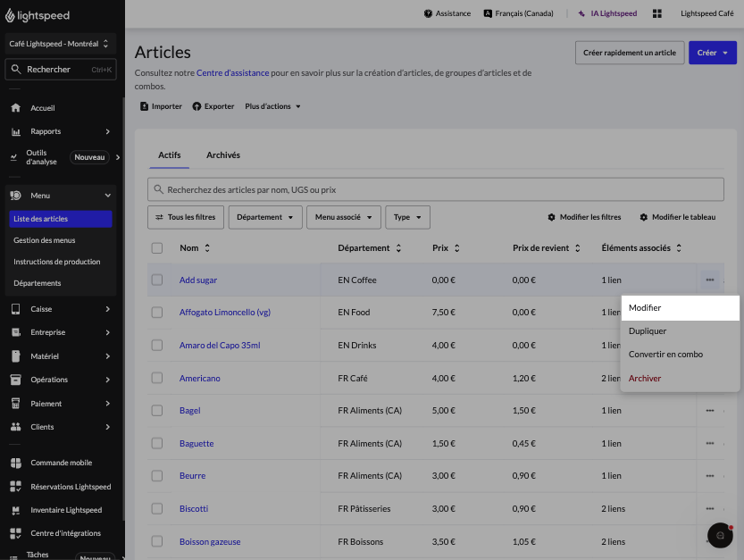Screen dimensions: 744x560
Task: Switch to the Actifs tab
Action: 170,155
